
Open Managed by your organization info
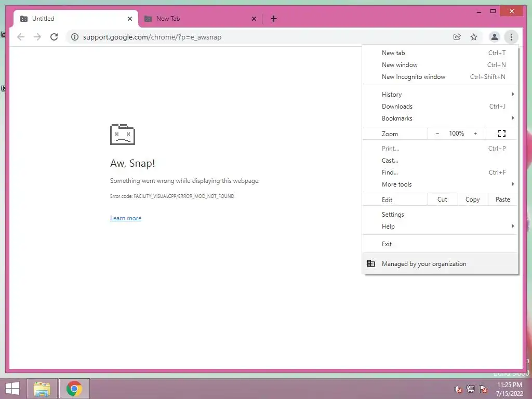pos(440,263)
